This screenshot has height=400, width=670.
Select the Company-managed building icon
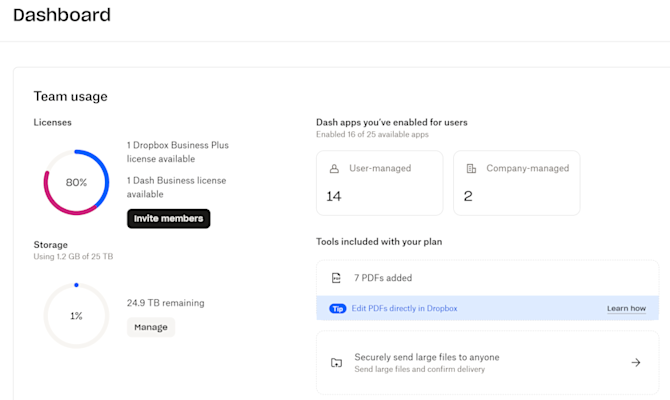coord(471,168)
